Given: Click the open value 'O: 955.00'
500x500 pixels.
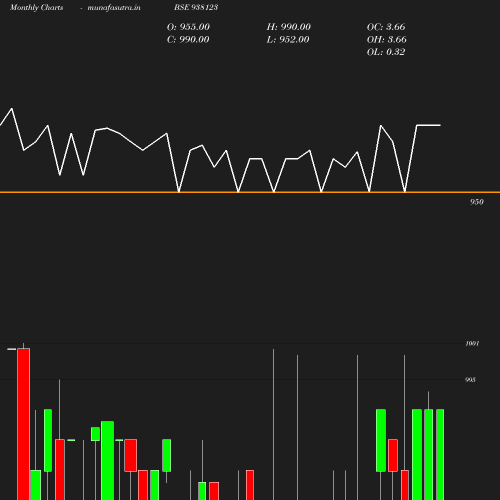Looking at the screenshot, I should coord(188,27).
